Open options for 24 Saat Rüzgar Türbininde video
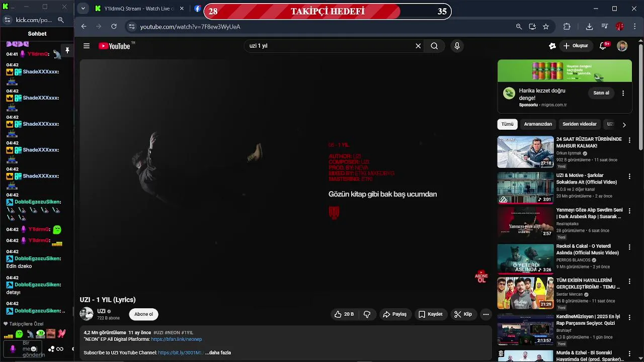644x362 pixels. 629,141
